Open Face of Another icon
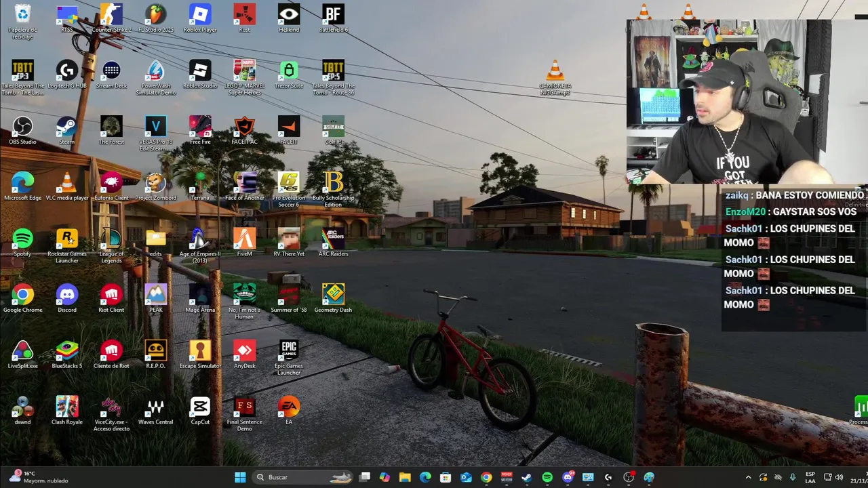 click(x=244, y=187)
